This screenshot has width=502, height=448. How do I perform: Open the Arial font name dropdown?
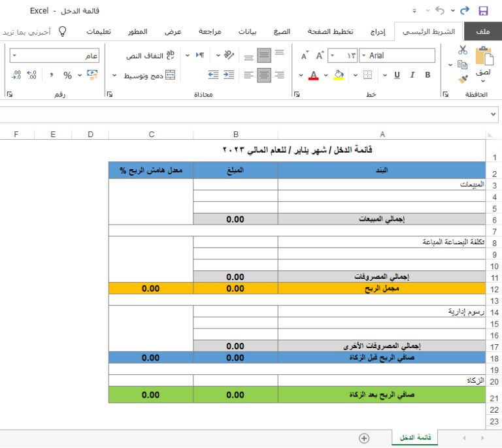[363, 56]
